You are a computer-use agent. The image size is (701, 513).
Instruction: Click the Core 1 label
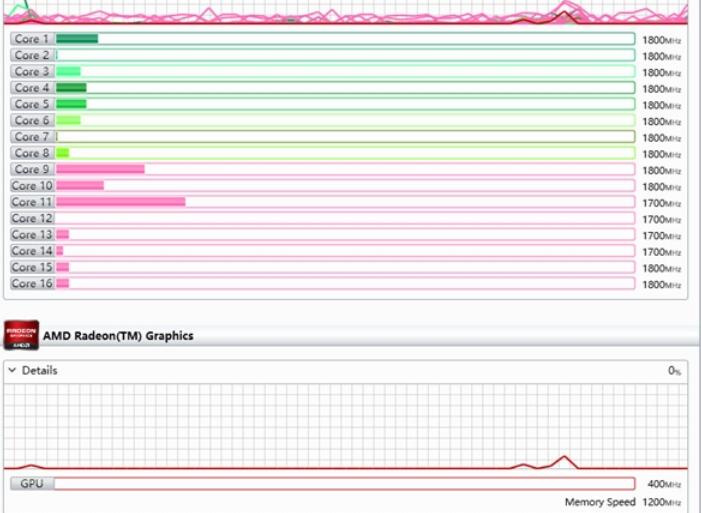tap(32, 39)
